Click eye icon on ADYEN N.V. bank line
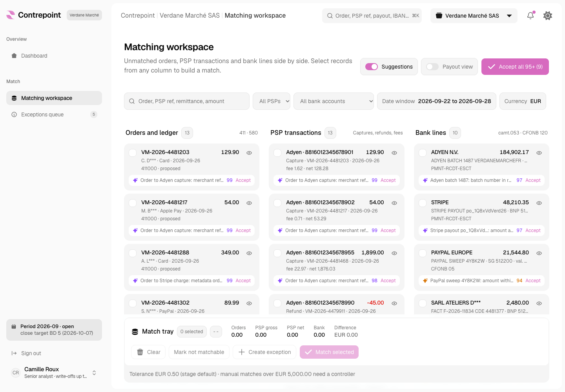The height and width of the screenshot is (392, 565). tap(539, 153)
